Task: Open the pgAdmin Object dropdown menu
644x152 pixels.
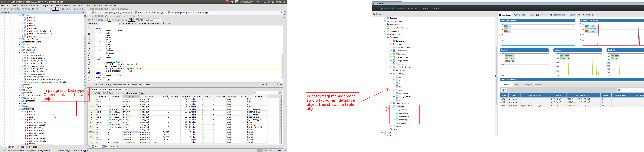Action: click(412, 8)
